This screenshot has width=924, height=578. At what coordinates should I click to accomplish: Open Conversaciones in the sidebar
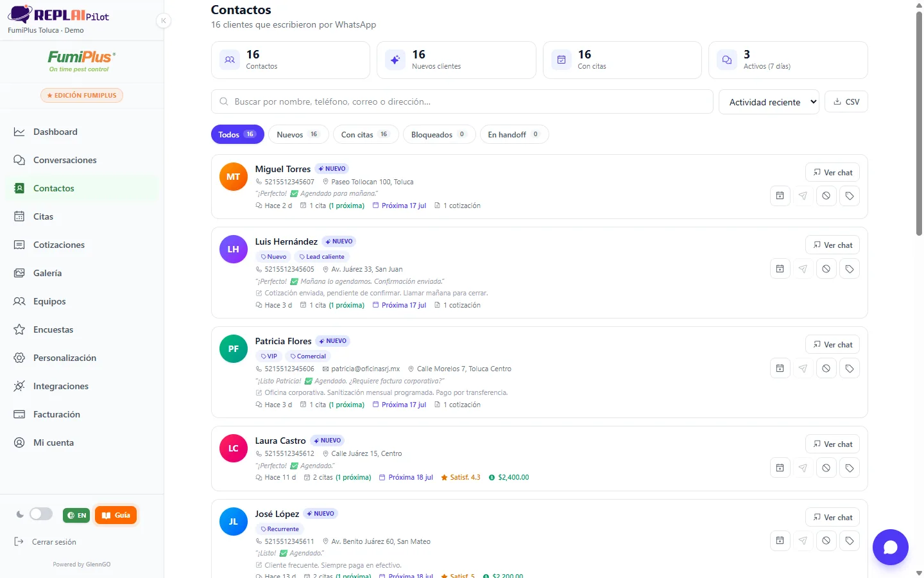[82, 160]
